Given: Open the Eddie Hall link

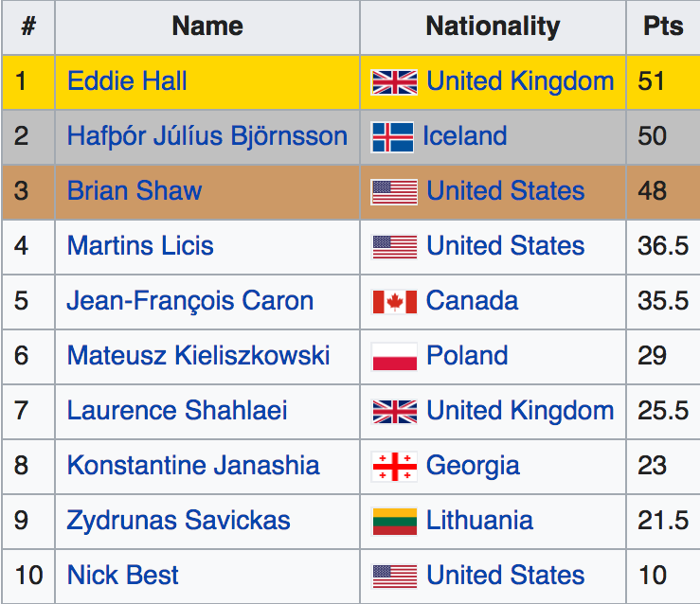Looking at the screenshot, I should (x=127, y=81).
